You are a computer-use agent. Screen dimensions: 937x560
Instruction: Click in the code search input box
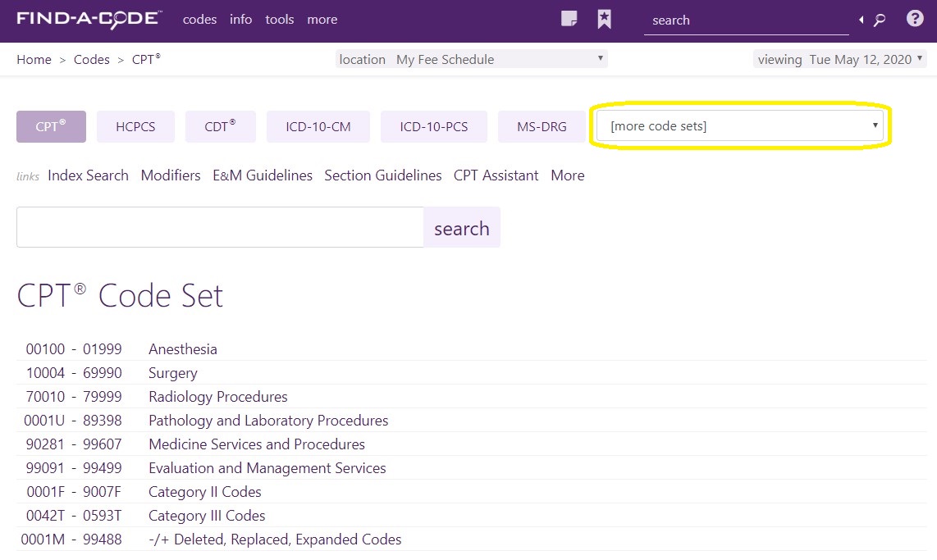tap(220, 227)
